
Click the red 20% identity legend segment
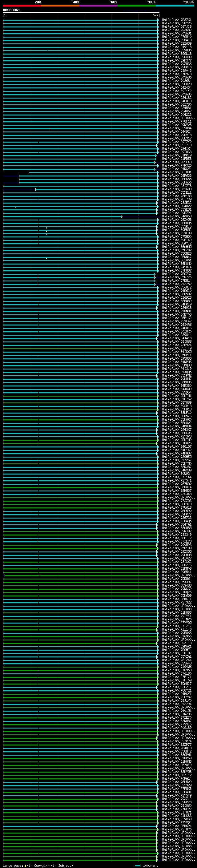coord(22,6)
